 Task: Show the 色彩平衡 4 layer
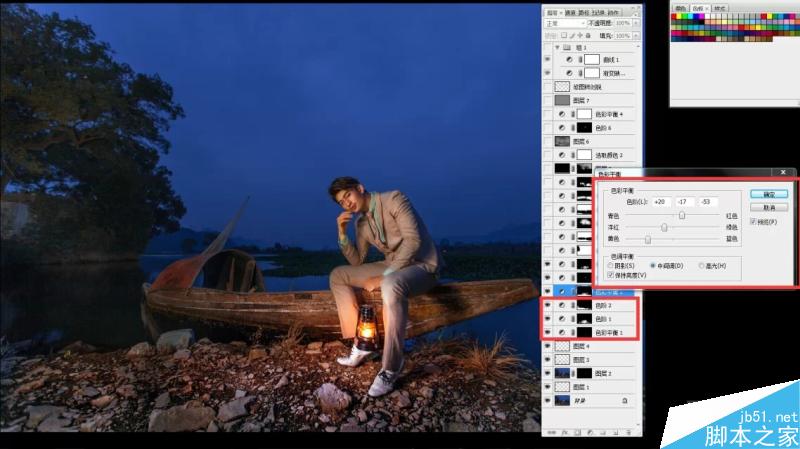pyautogui.click(x=548, y=114)
